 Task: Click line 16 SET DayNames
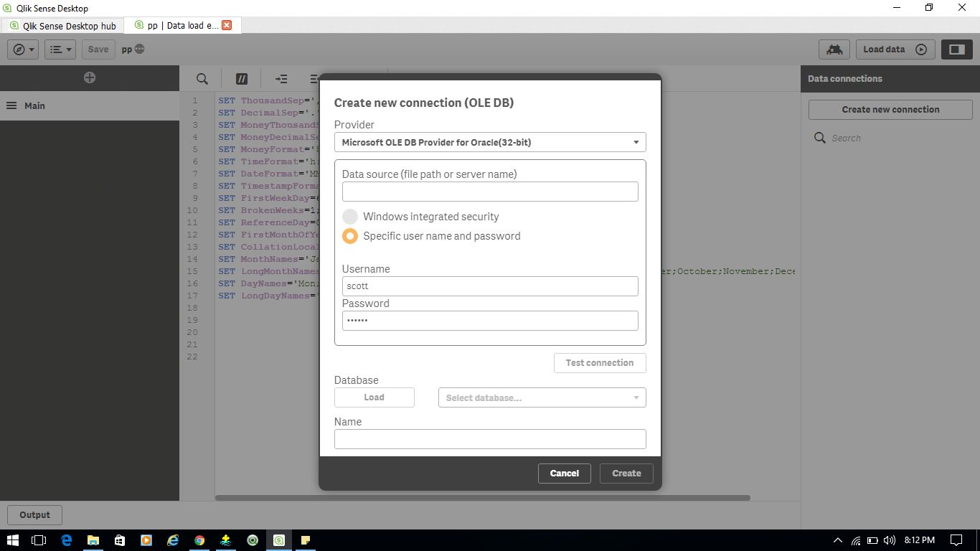pos(268,283)
